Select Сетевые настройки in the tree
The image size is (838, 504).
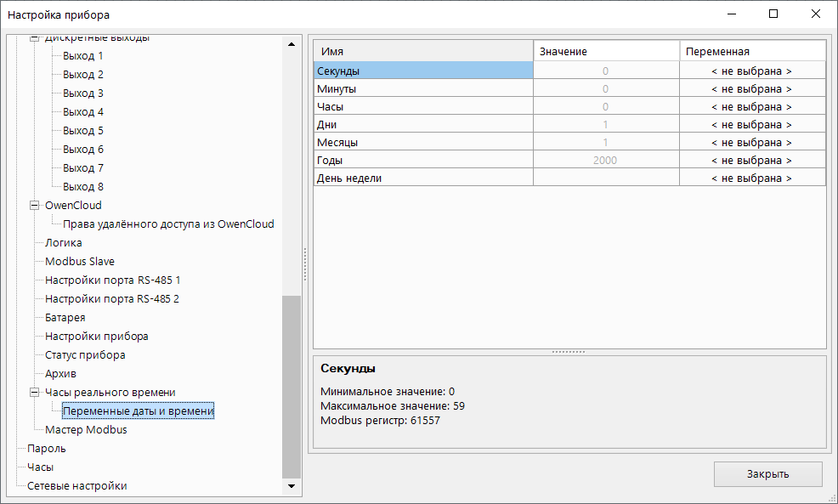[76, 486]
